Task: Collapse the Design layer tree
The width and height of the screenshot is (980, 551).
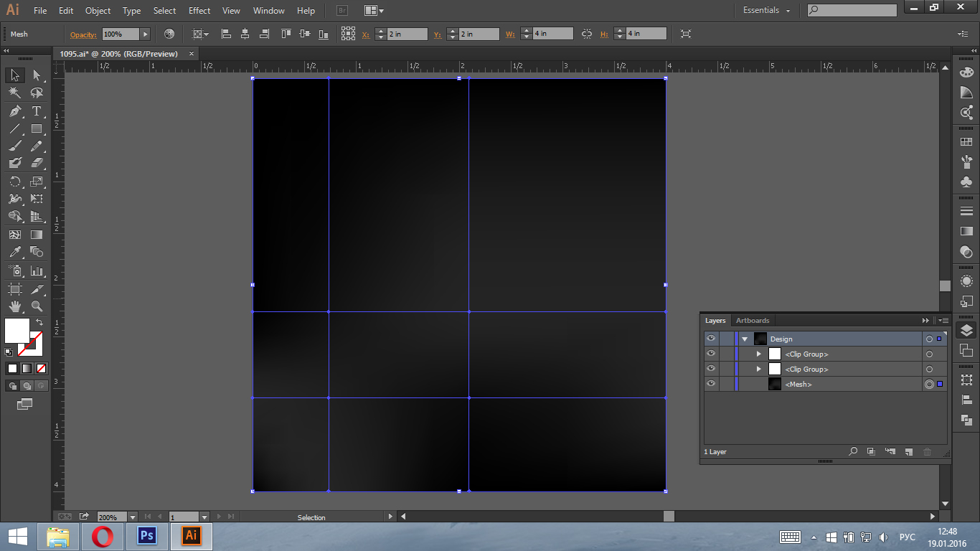Action: pyautogui.click(x=745, y=339)
